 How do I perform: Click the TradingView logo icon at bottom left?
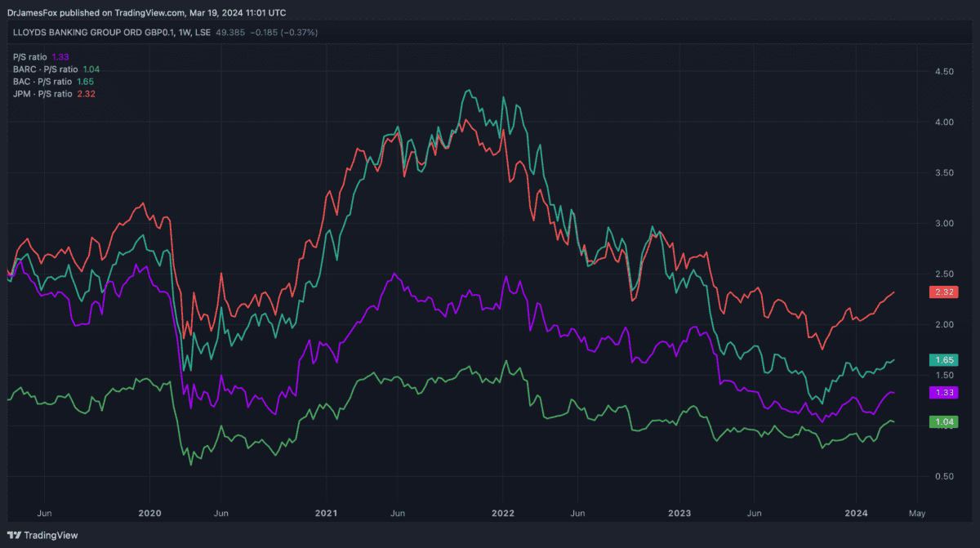pyautogui.click(x=14, y=535)
